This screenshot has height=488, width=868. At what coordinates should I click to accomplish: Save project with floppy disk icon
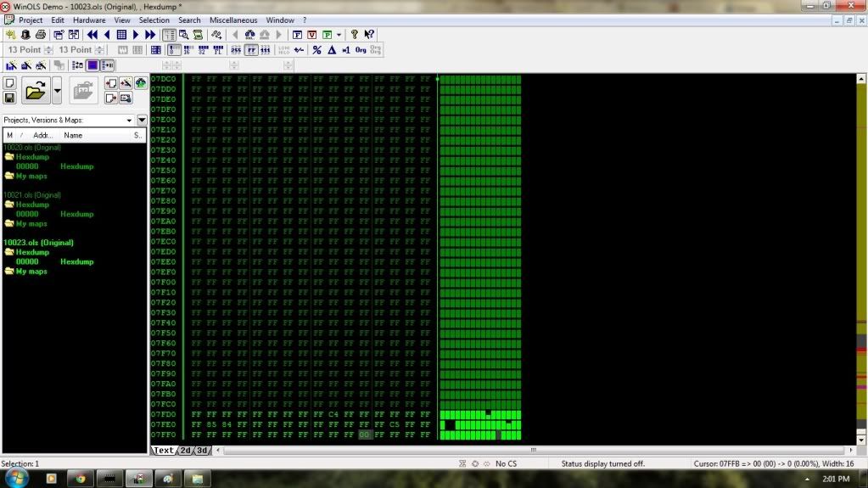9,98
